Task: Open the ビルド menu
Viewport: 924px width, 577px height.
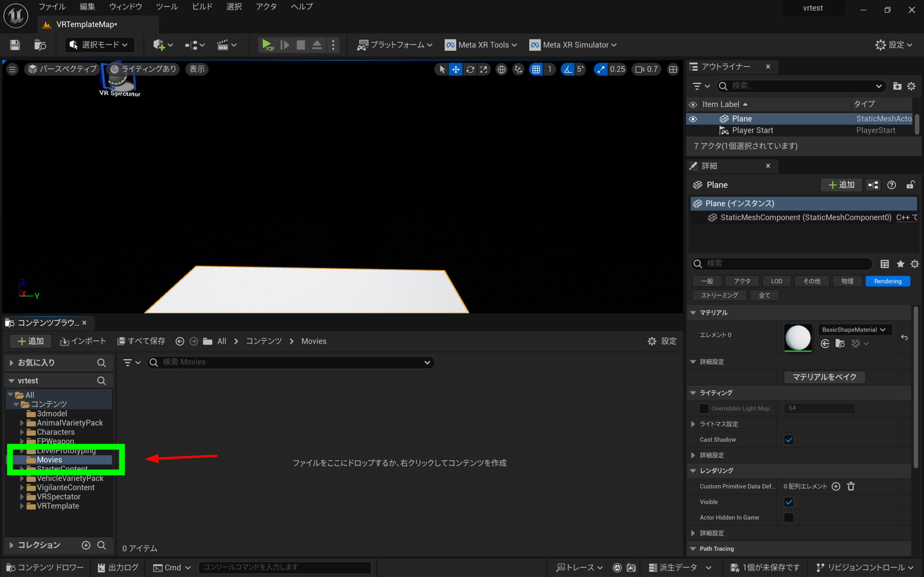Action: coord(202,6)
